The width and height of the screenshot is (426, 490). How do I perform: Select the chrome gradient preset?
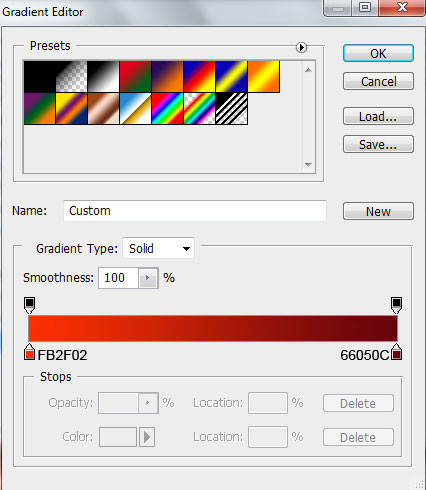coord(136,109)
